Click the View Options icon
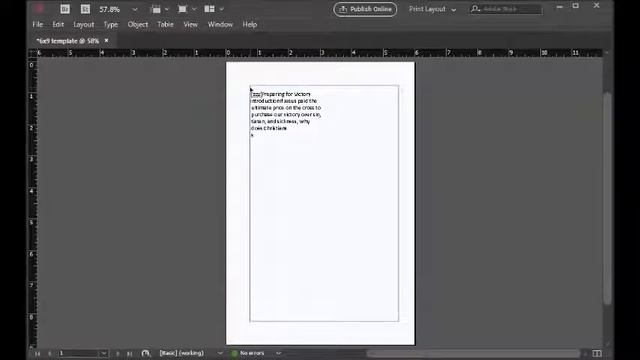Viewport: 640px width, 360px height. 156,9
